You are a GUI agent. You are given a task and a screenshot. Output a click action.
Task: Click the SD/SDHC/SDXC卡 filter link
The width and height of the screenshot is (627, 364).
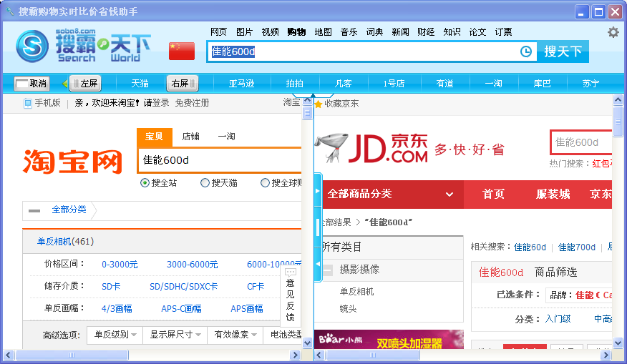(183, 287)
